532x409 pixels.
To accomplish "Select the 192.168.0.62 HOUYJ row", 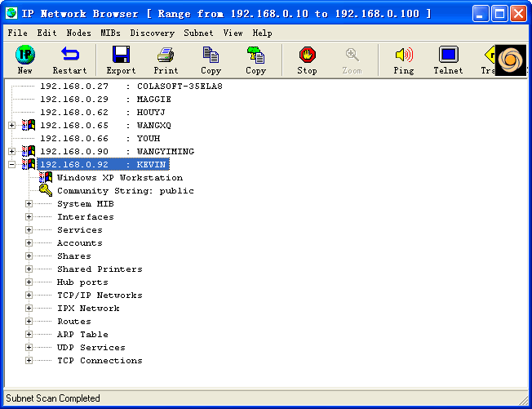I will point(103,113).
